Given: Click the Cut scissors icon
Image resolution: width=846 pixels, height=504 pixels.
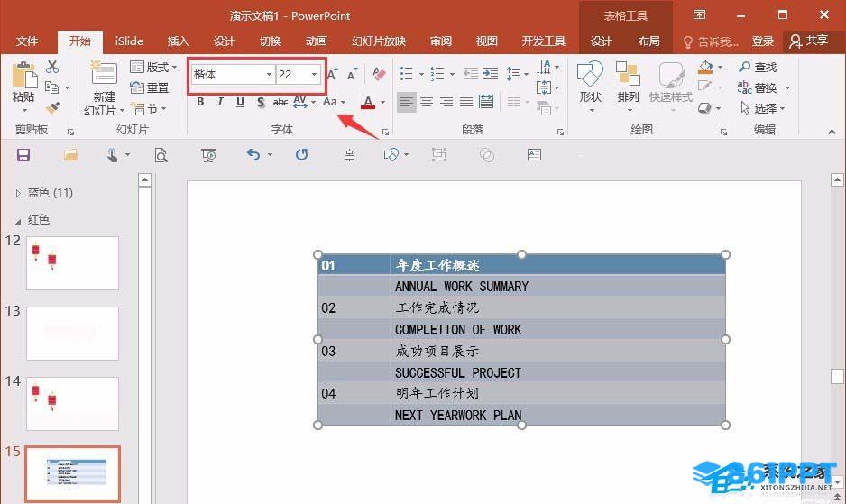Looking at the screenshot, I should (52, 67).
